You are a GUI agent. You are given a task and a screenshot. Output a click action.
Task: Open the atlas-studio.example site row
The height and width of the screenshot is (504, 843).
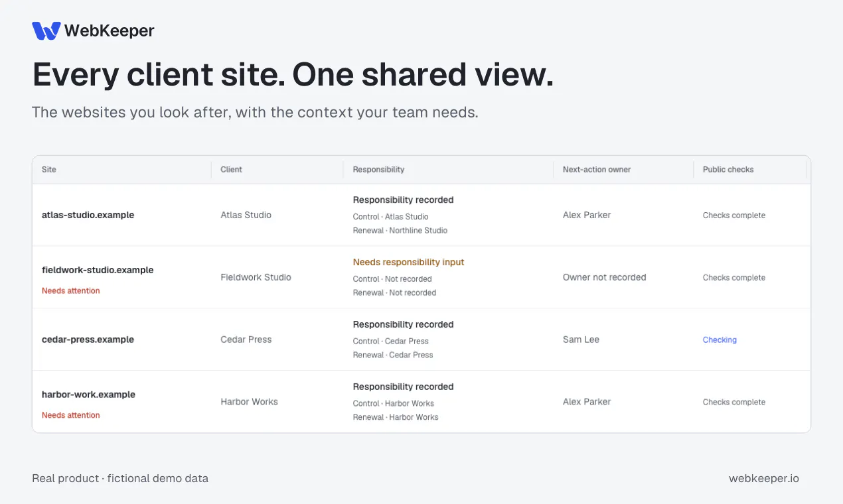(421, 215)
